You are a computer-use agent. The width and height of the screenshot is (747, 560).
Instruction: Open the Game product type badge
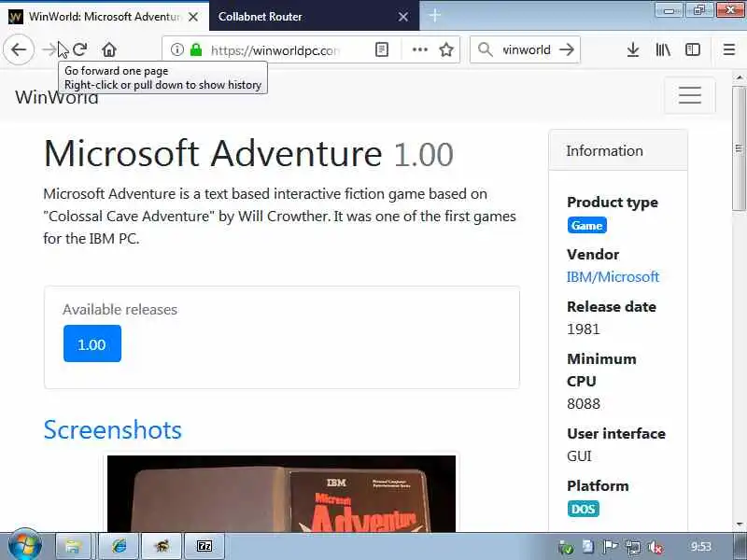point(586,225)
